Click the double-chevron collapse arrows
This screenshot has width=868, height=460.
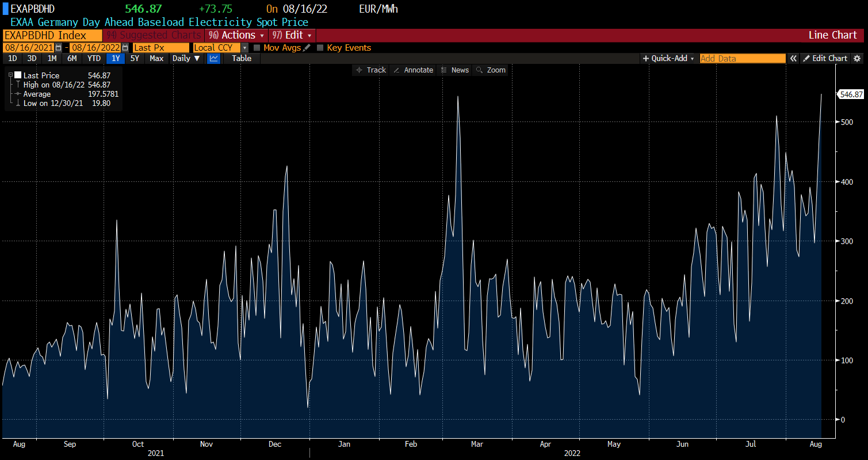point(793,58)
